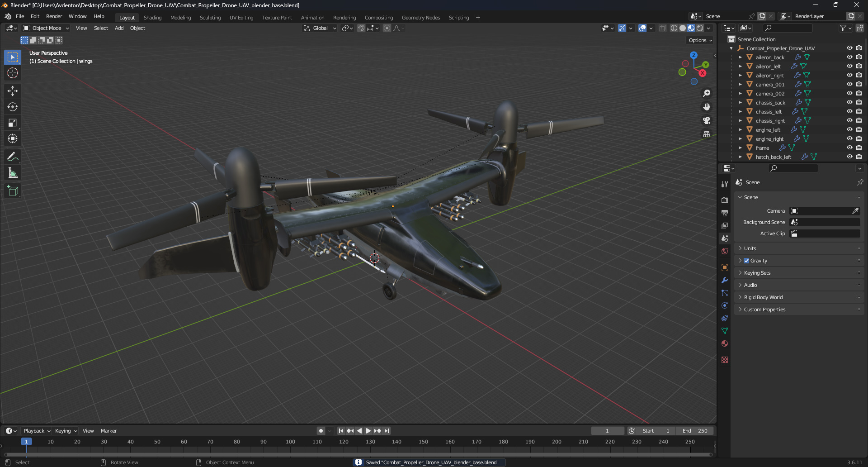This screenshot has height=467, width=868.
Task: Open the Render properties tab
Action: (725, 200)
